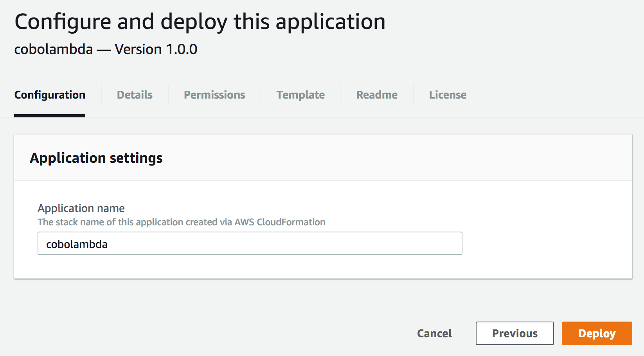The width and height of the screenshot is (644, 356).
Task: Cancel the application deployment
Action: [x=434, y=333]
